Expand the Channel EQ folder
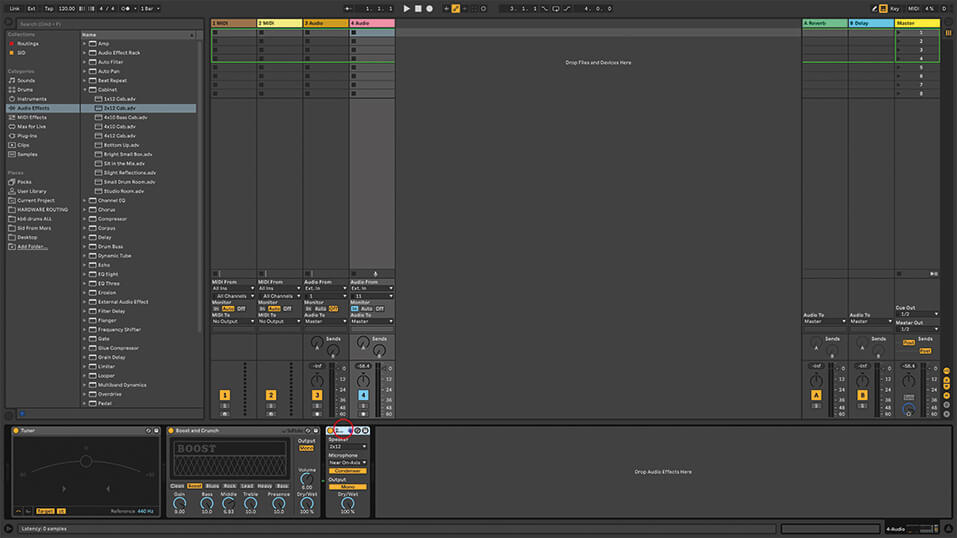This screenshot has height=538, width=957. tap(84, 200)
